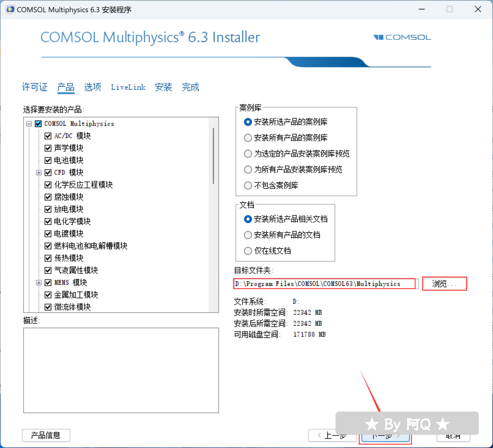Select the 传热模块 tree label
The height and width of the screenshot is (448, 493).
[x=68, y=258]
